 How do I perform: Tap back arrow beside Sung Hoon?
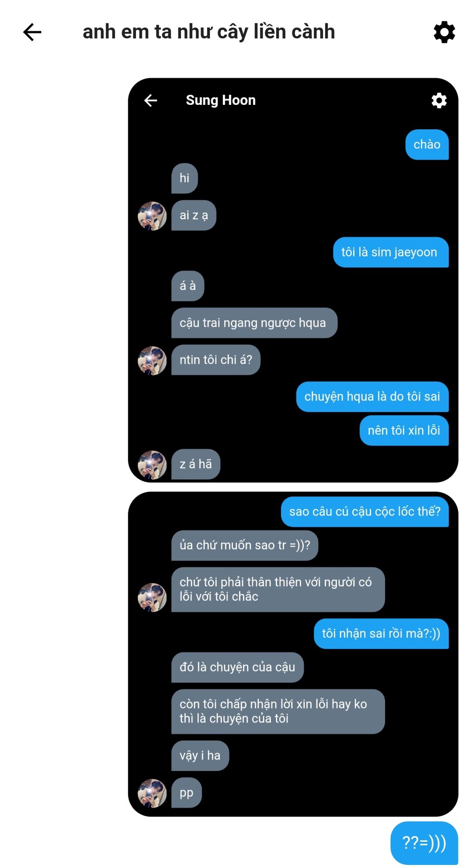tap(151, 100)
